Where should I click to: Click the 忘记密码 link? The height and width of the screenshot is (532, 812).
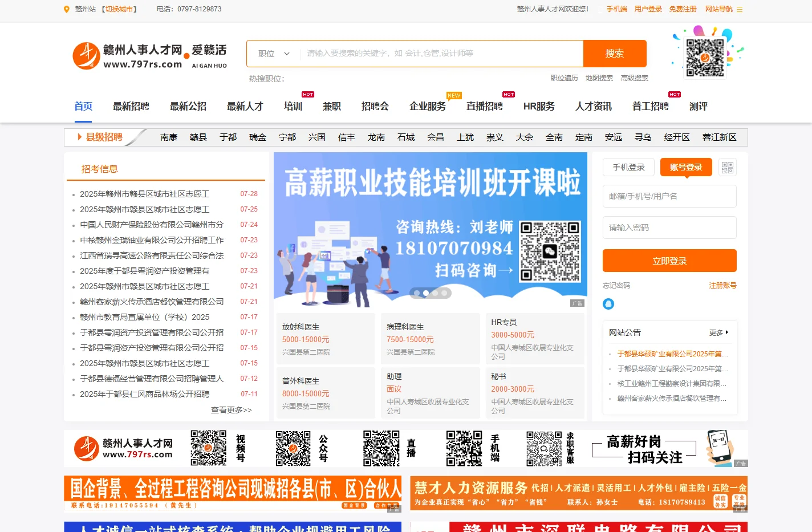point(616,286)
